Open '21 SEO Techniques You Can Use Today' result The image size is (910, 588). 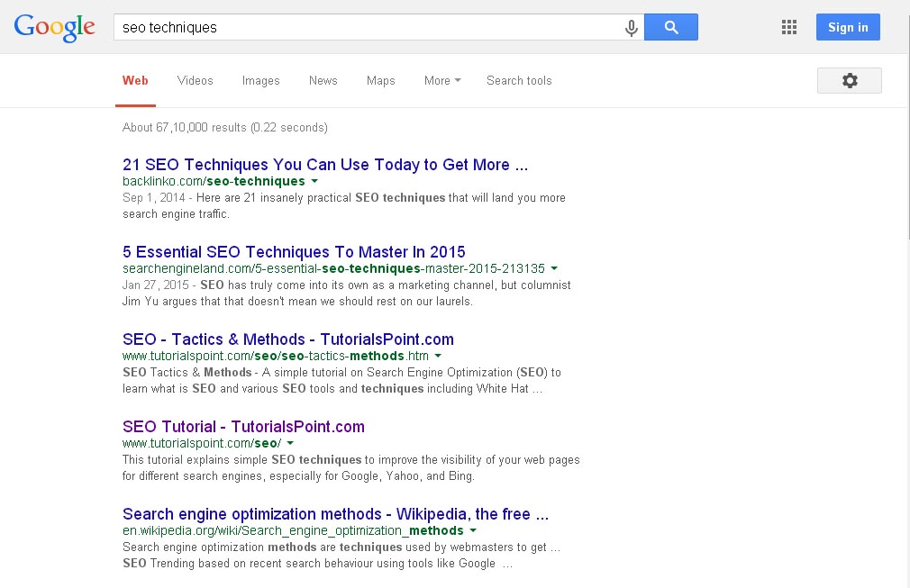pos(325,165)
